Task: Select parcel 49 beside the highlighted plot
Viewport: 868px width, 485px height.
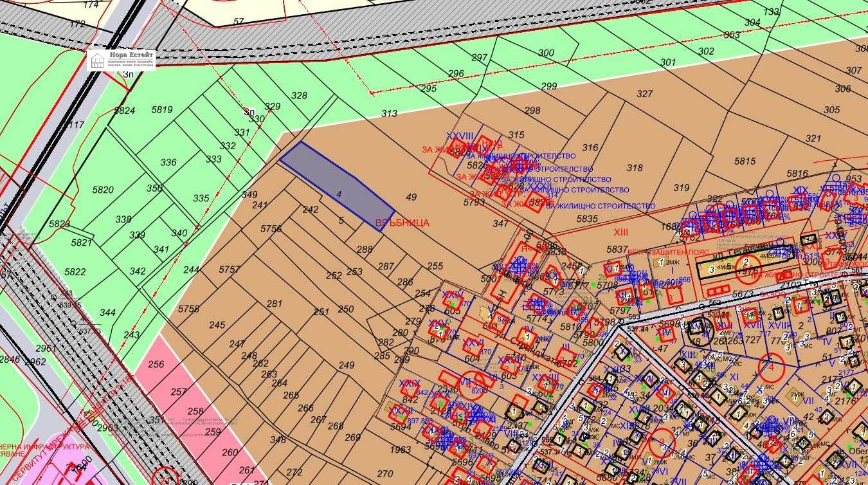Action: pyautogui.click(x=411, y=197)
